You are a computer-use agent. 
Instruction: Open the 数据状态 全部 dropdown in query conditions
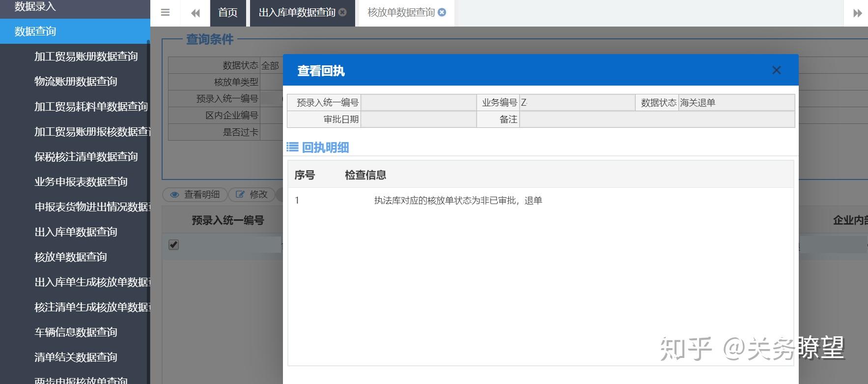click(x=272, y=65)
